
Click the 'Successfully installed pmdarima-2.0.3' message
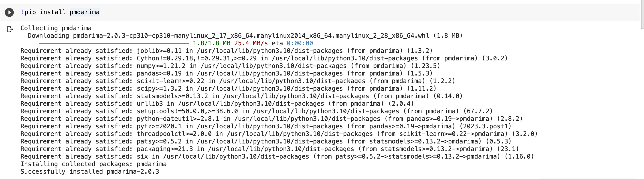coord(89,172)
